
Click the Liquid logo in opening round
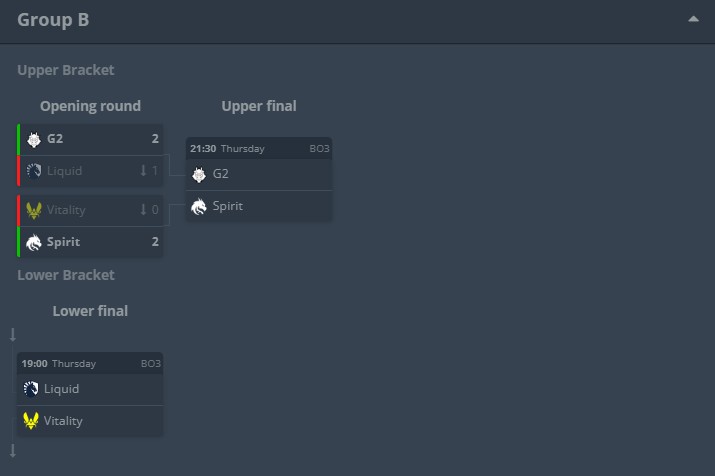pyautogui.click(x=34, y=171)
